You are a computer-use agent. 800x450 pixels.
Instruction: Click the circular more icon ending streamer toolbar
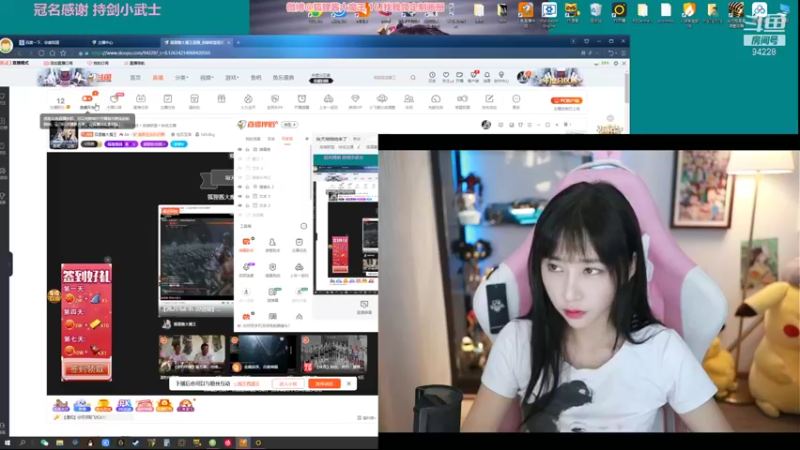516,98
